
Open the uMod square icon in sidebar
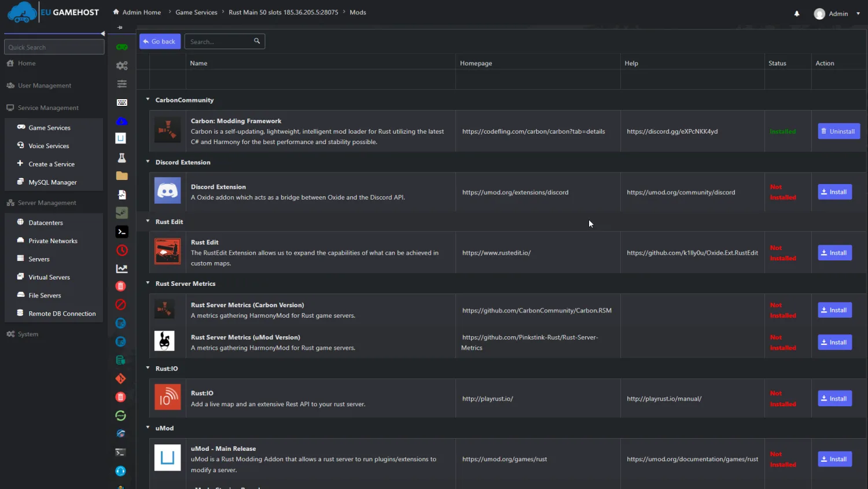click(x=121, y=138)
